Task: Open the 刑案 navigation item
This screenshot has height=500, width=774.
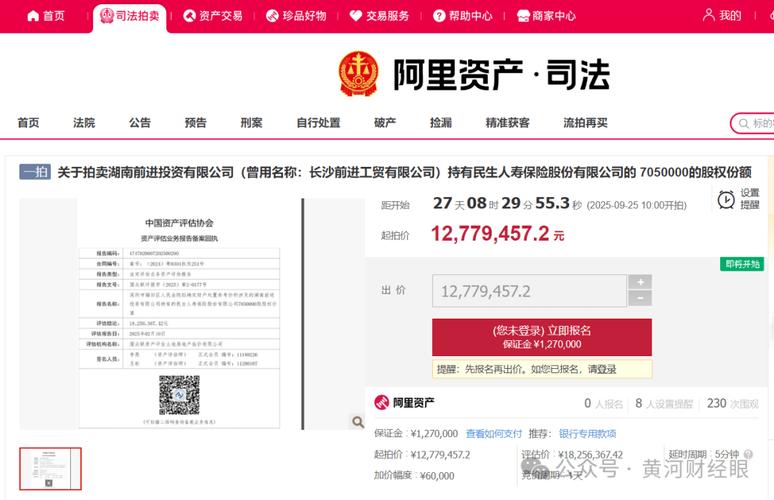Action: 251,122
